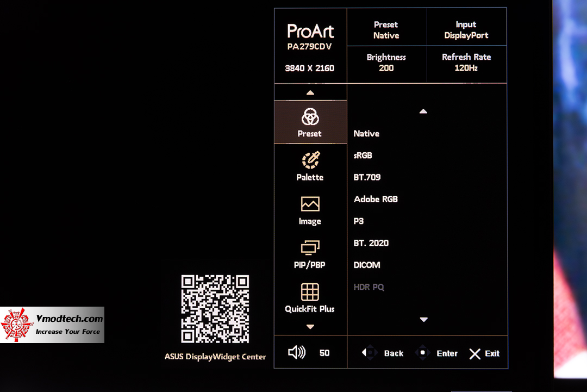Screen dimensions: 587x392
Task: Show more presets with down arrow
Action: click(x=423, y=319)
